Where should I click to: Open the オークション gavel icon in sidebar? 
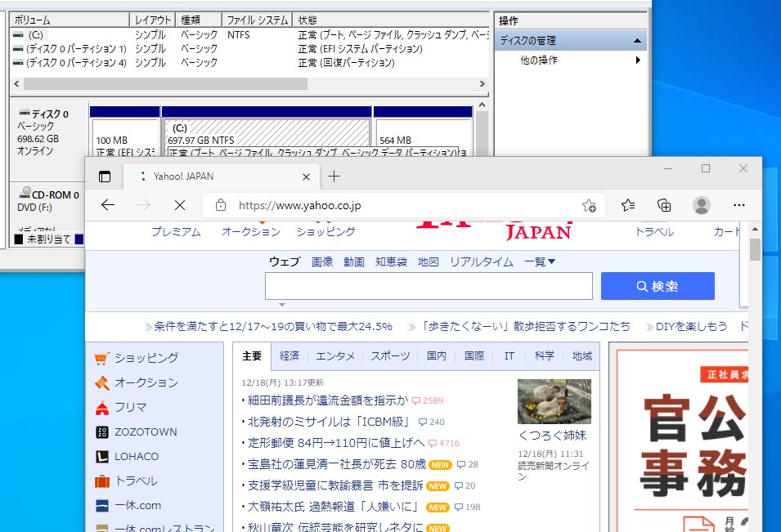click(x=101, y=382)
